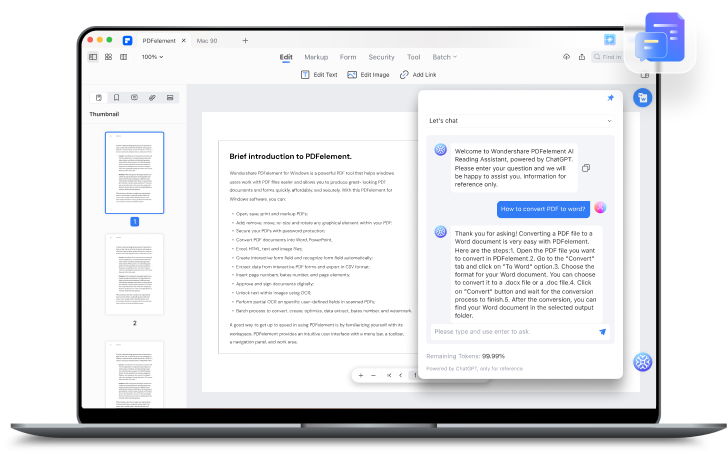Viewport: 727px width, 456px height.
Task: Select page 1 thumbnail
Action: [x=134, y=173]
